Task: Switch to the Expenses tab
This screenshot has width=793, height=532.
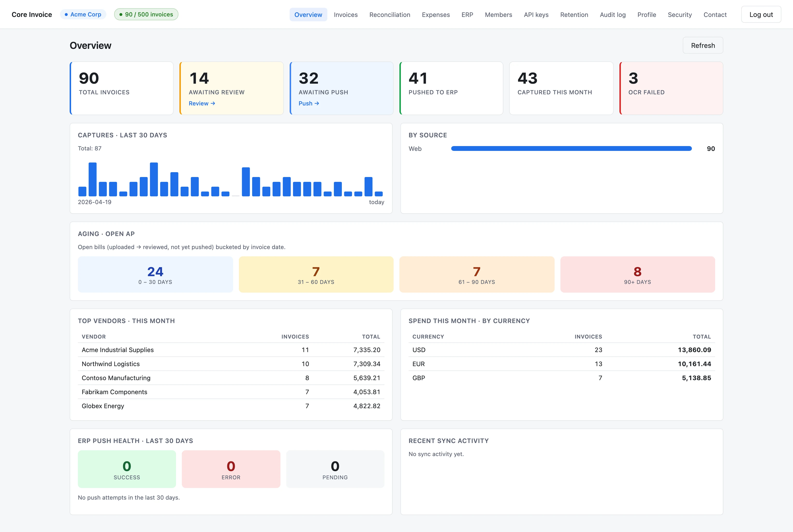Action: click(x=435, y=15)
